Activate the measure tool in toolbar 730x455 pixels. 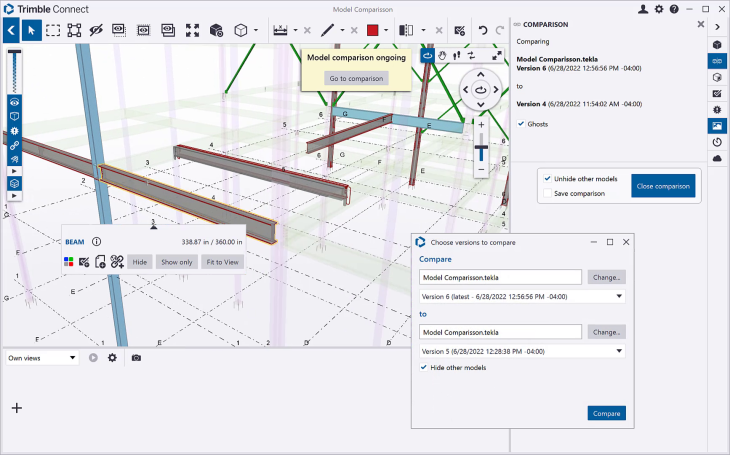tap(281, 30)
